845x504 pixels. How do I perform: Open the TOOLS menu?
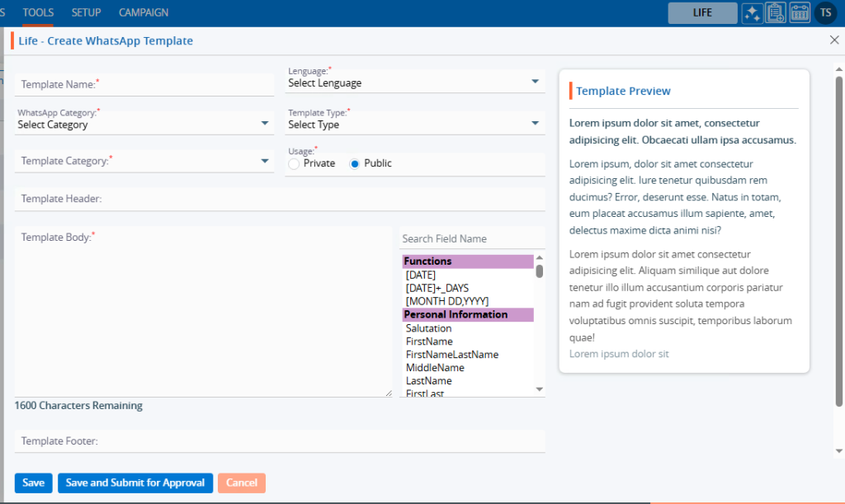pyautogui.click(x=39, y=12)
